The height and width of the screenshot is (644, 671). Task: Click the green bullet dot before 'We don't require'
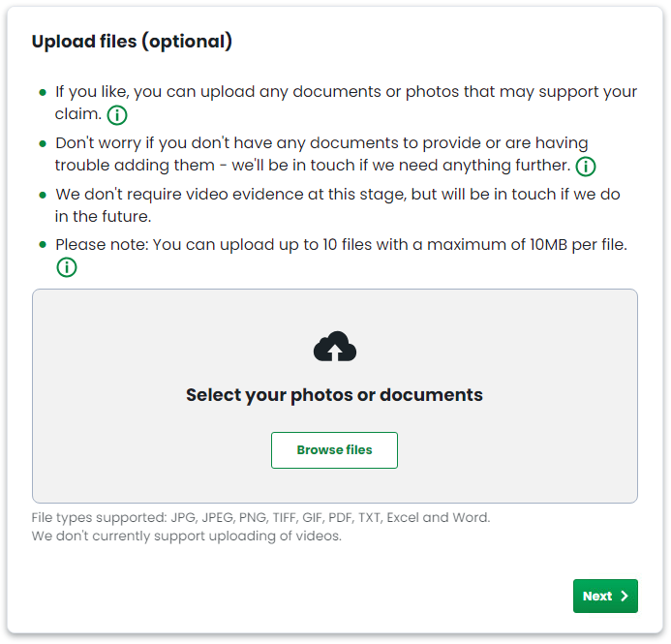43,195
